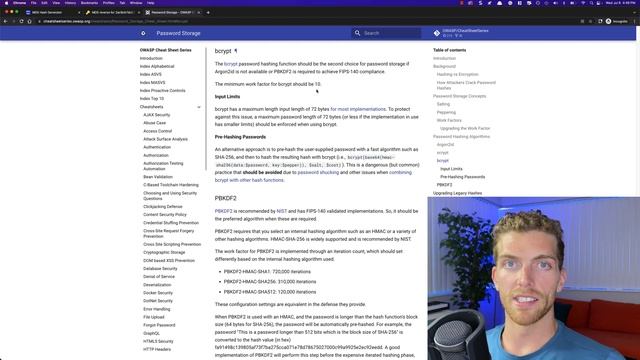
Task: Open Index Proactive Controls in sidebar
Action: [x=162, y=91]
